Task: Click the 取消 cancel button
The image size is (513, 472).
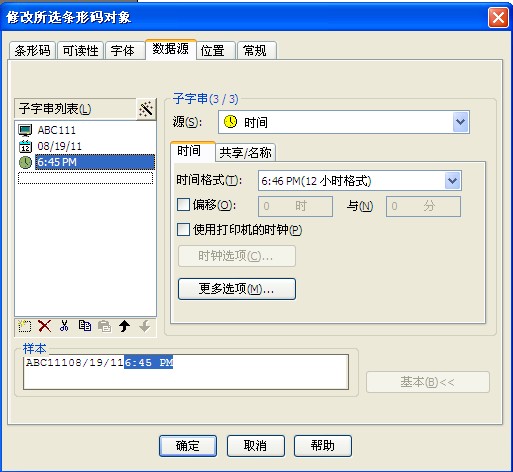Action: 256,446
